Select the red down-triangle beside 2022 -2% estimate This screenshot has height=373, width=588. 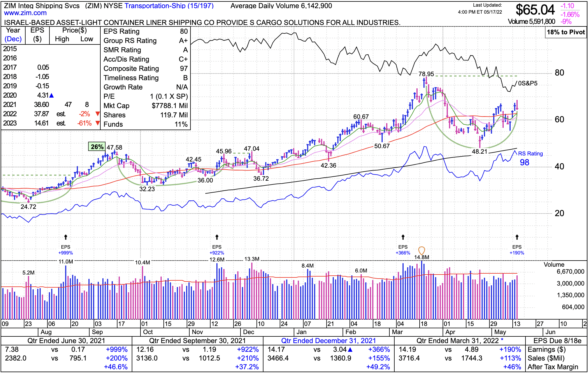pyautogui.click(x=98, y=114)
